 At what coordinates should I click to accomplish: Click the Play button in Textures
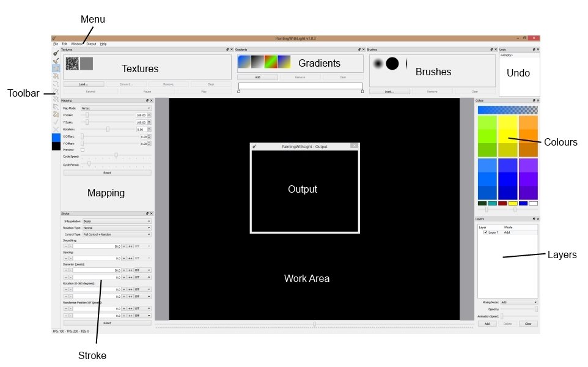(204, 92)
